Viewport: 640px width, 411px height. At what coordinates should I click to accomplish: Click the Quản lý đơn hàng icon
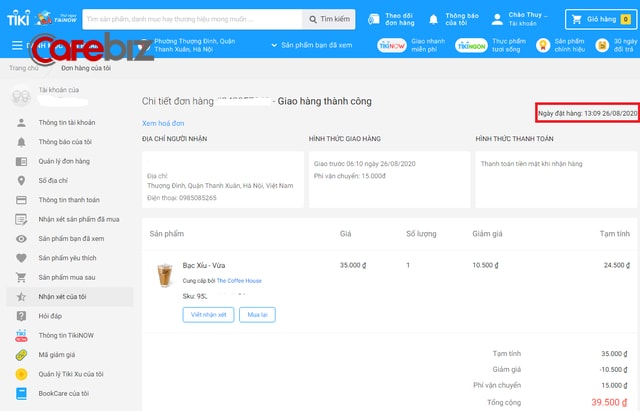(x=21, y=162)
